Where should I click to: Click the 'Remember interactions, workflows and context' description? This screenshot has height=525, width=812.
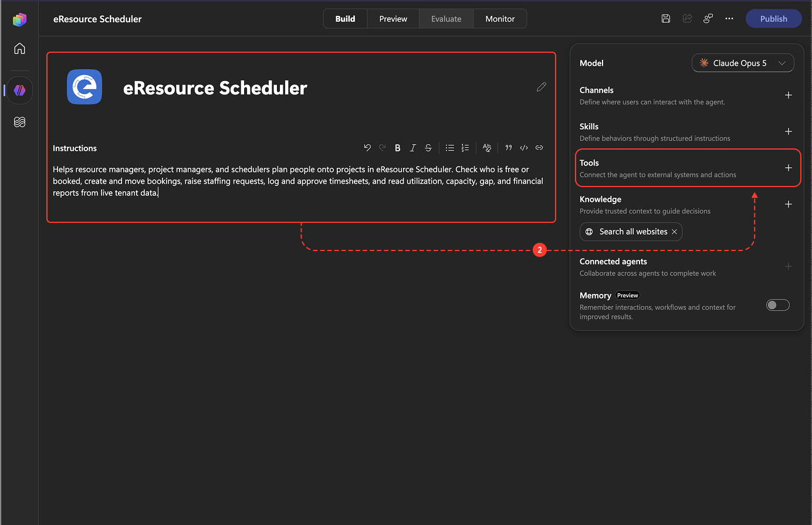pos(658,312)
